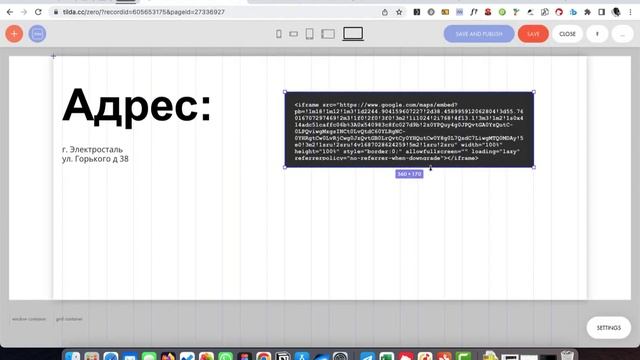Viewport: 640px width, 360px height.
Task: Open Chrome from the dock
Action: point(264,356)
